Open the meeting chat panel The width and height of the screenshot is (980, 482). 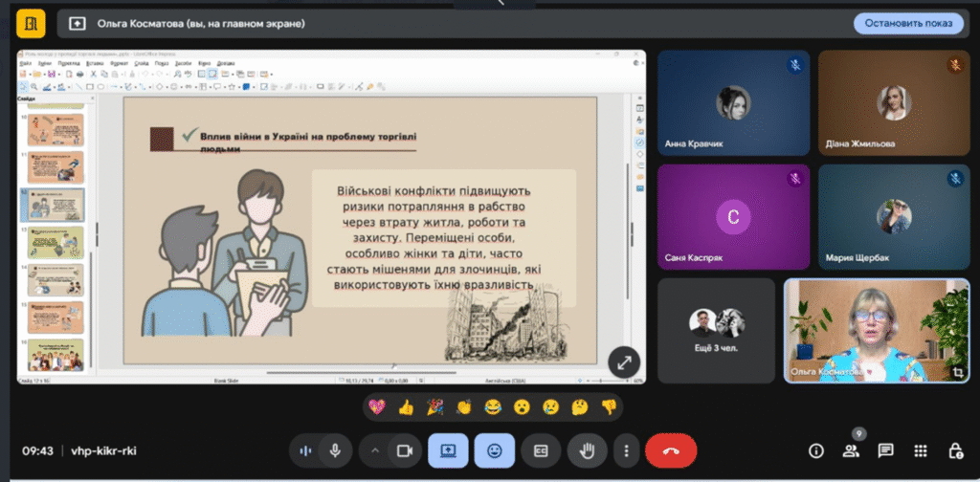pos(885,450)
